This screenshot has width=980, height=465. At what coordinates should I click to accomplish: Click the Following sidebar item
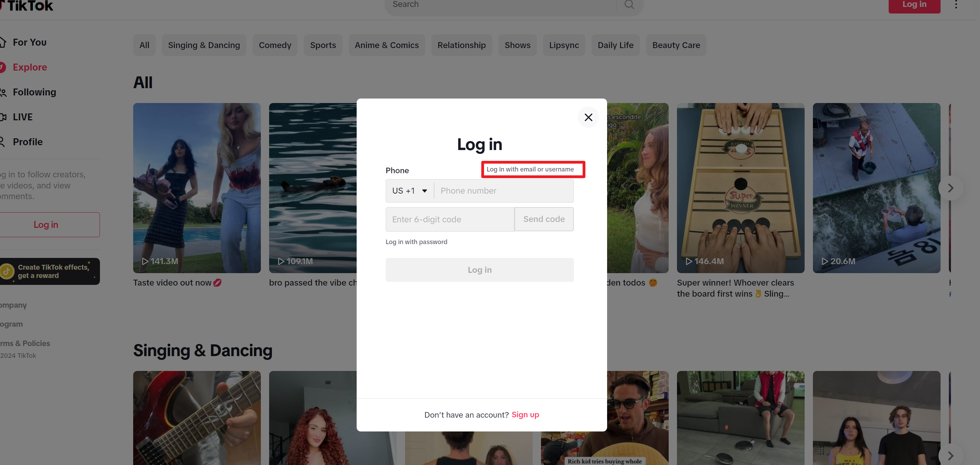pos(34,92)
